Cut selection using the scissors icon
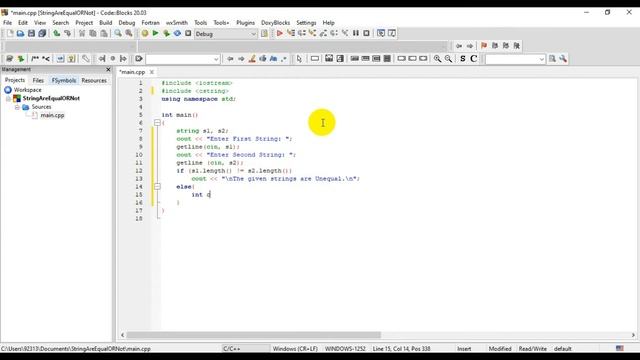Image resolution: width=640 pixels, height=360 pixels. click(x=82, y=33)
